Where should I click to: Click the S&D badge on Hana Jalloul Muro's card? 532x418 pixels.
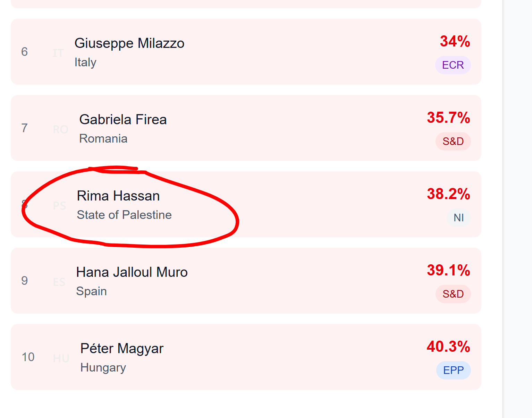[x=453, y=294]
